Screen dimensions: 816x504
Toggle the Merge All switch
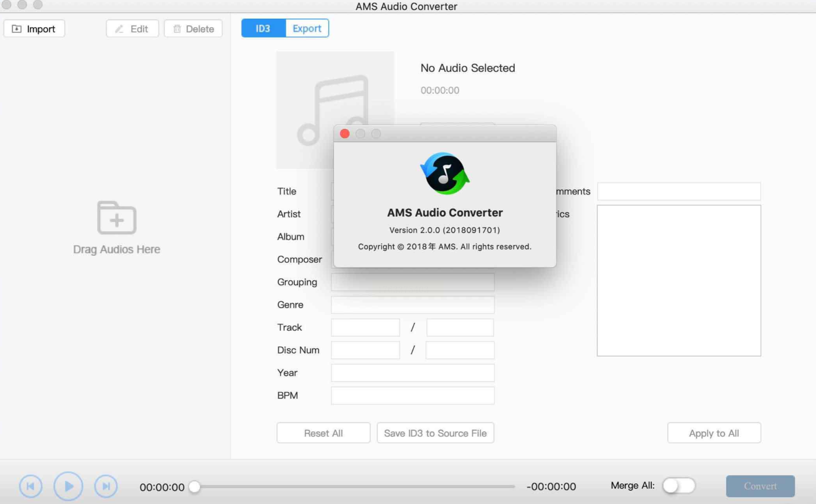point(679,485)
